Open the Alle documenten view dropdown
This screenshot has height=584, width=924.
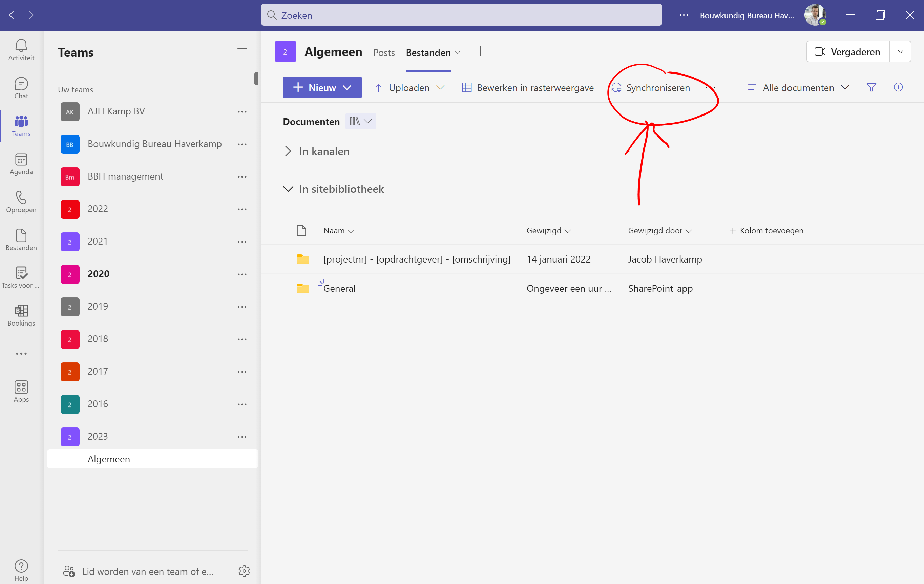pos(799,87)
